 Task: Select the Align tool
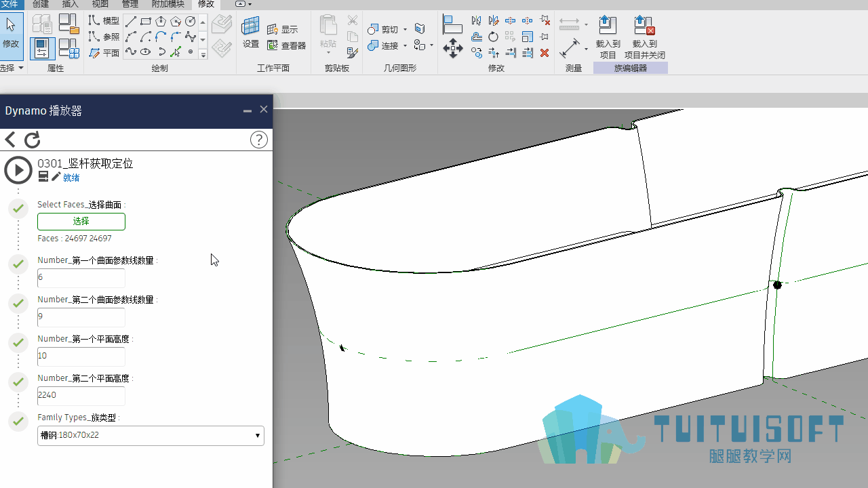452,25
